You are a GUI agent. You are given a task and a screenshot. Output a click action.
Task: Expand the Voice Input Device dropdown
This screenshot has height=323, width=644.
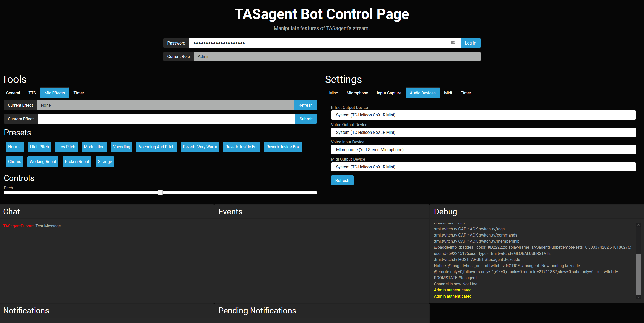pyautogui.click(x=483, y=150)
